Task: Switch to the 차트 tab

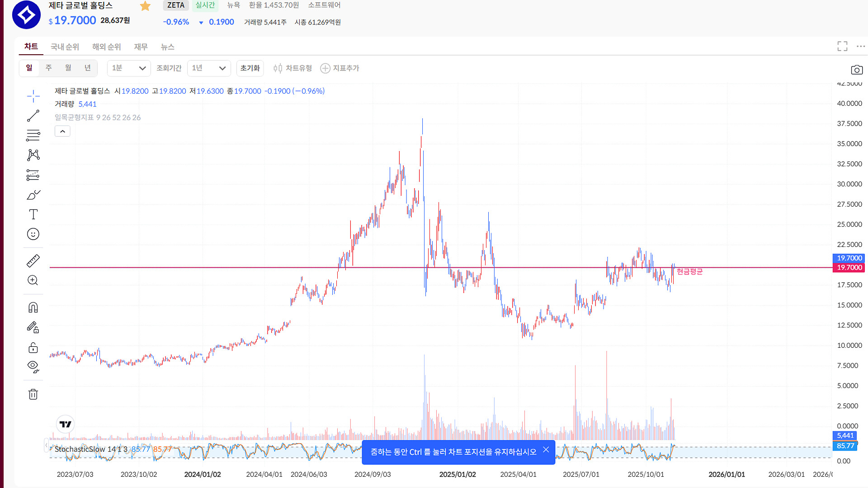Action: point(31,47)
